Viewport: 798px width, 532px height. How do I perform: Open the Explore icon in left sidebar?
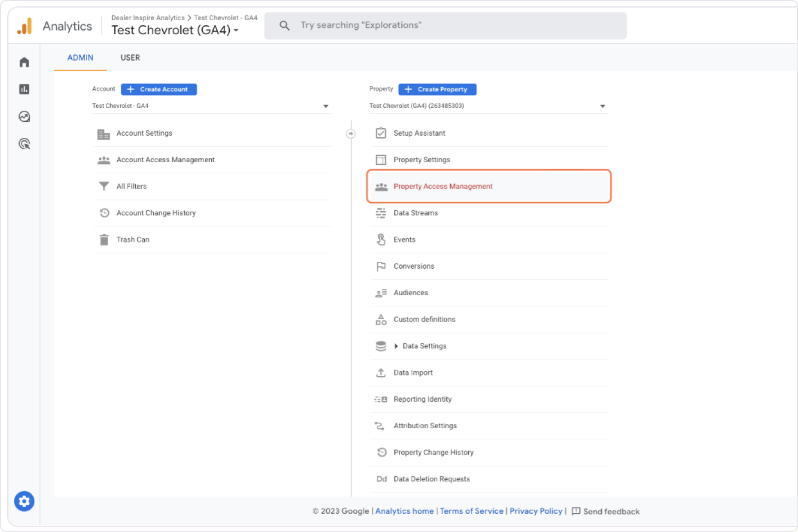[24, 117]
